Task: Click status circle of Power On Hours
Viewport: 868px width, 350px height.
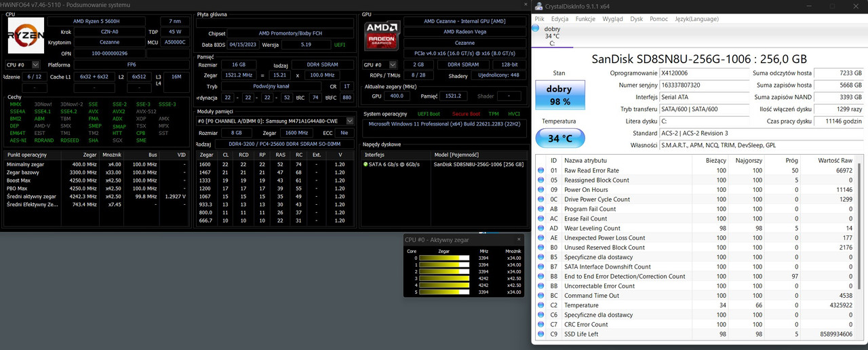Action: point(541,190)
